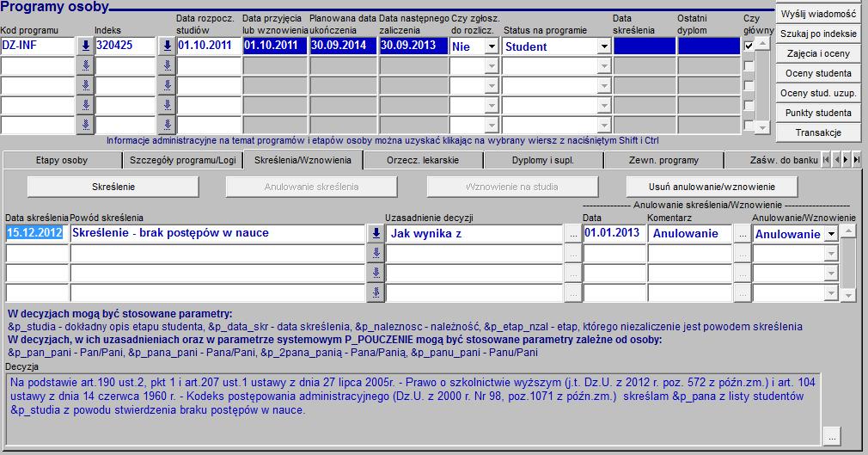The width and height of the screenshot is (868, 455).
Task: Open ellipsis editor next to 'Jak wynika z'
Action: [573, 234]
